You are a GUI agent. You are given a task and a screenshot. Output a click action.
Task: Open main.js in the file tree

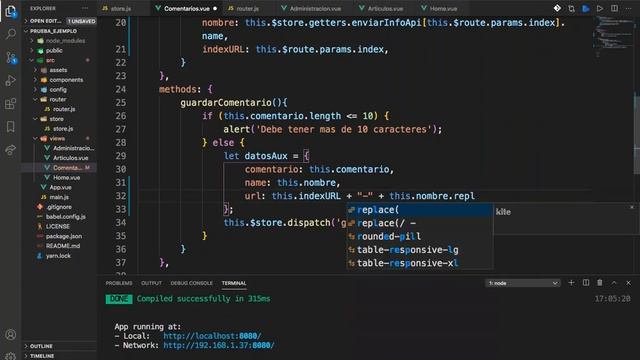(59, 197)
